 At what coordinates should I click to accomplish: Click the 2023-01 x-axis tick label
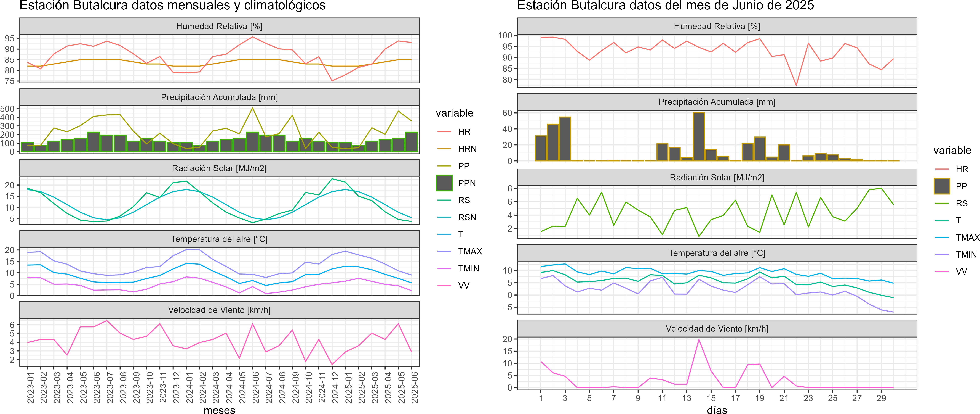click(30, 388)
